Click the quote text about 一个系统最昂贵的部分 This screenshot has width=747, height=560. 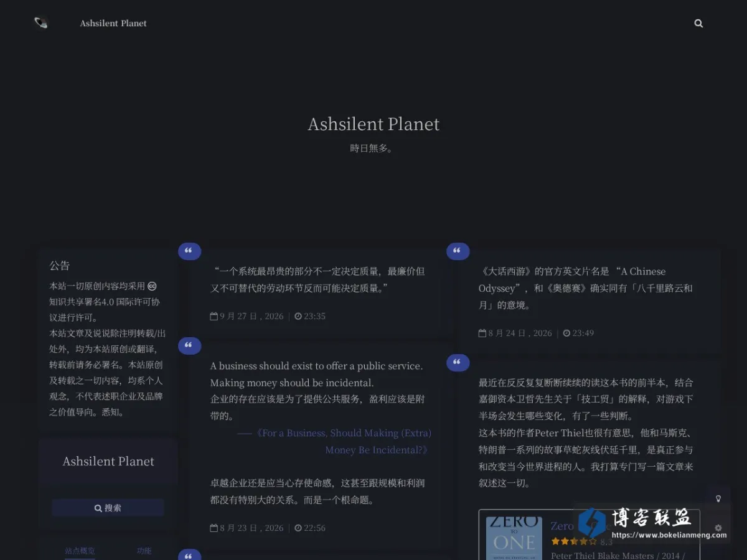(x=319, y=279)
